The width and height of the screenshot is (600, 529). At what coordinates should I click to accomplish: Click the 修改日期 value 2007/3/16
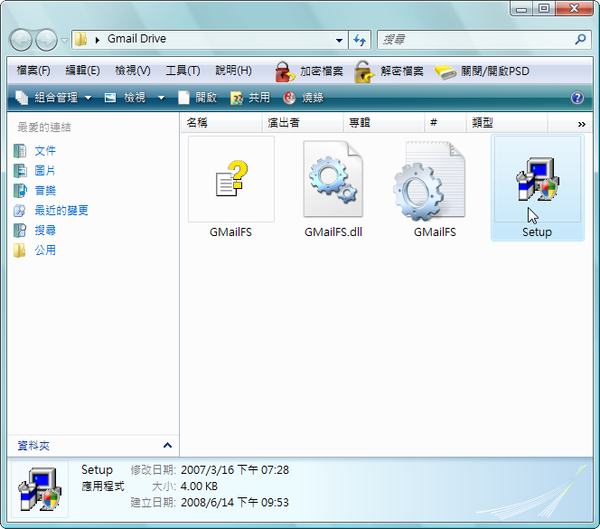point(235,470)
